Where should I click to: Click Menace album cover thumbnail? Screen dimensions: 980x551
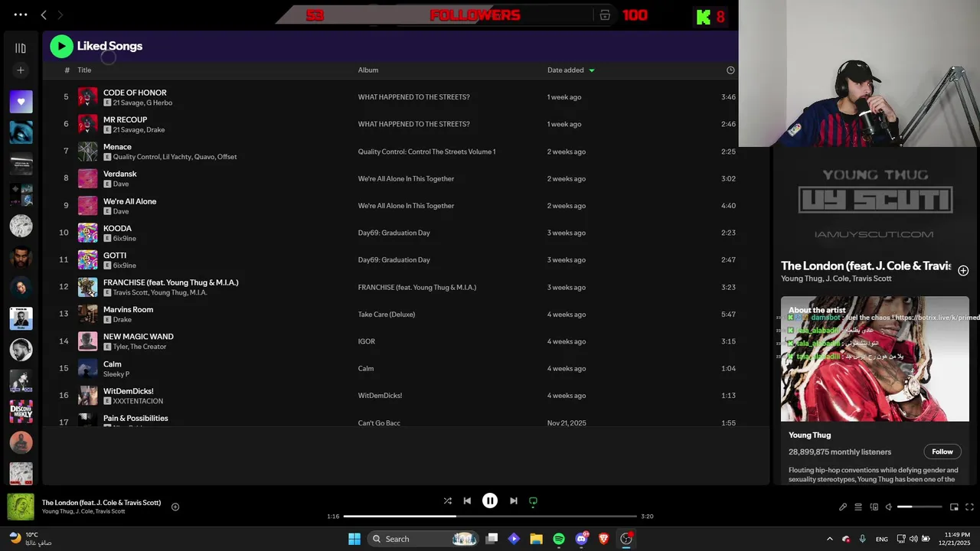pos(88,152)
